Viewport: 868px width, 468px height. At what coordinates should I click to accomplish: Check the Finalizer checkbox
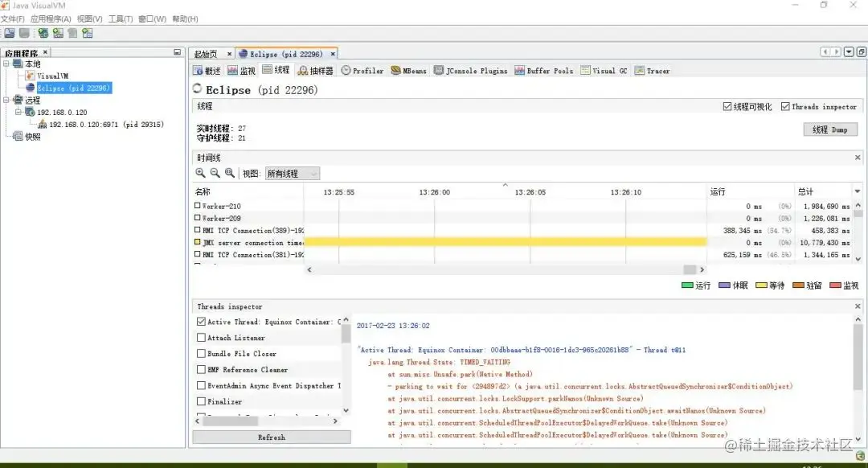(x=202, y=401)
